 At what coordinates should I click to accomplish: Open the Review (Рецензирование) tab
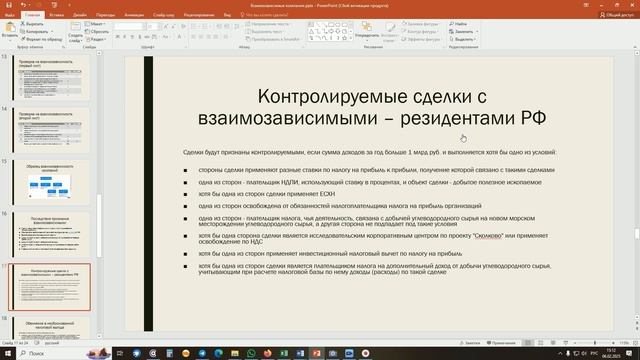click(x=199, y=15)
